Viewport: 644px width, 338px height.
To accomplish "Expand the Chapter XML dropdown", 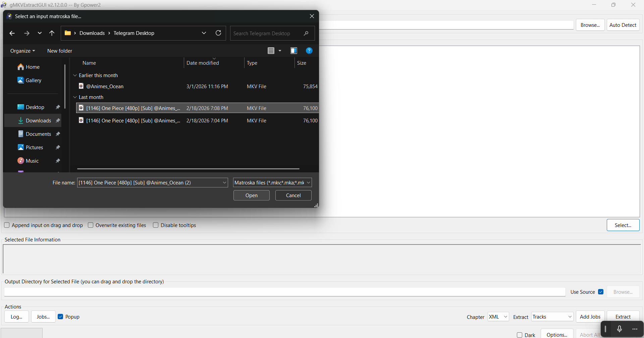I will click(x=498, y=317).
